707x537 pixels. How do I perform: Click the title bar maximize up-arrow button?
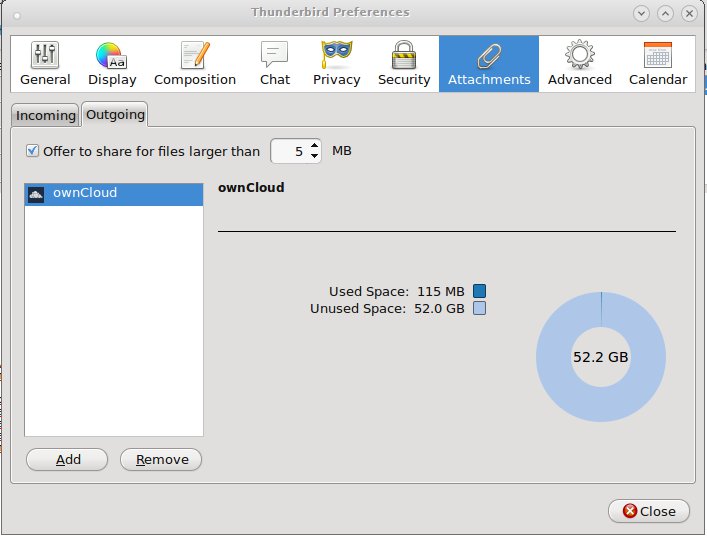coord(665,14)
